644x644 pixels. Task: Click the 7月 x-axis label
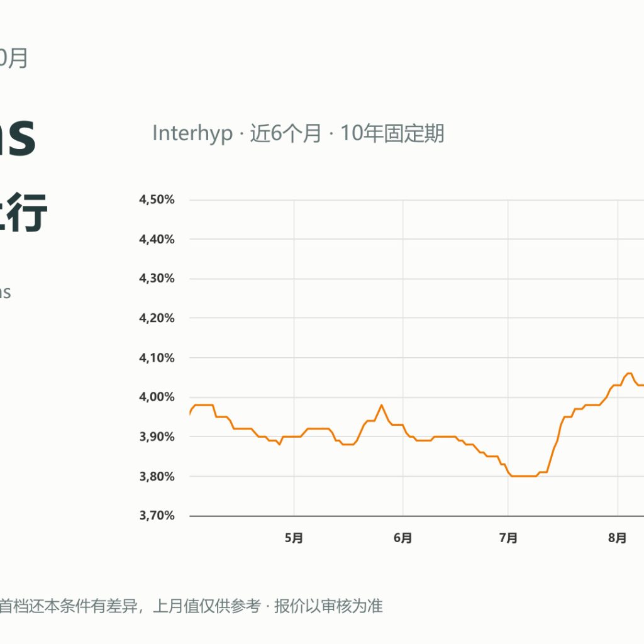(508, 538)
